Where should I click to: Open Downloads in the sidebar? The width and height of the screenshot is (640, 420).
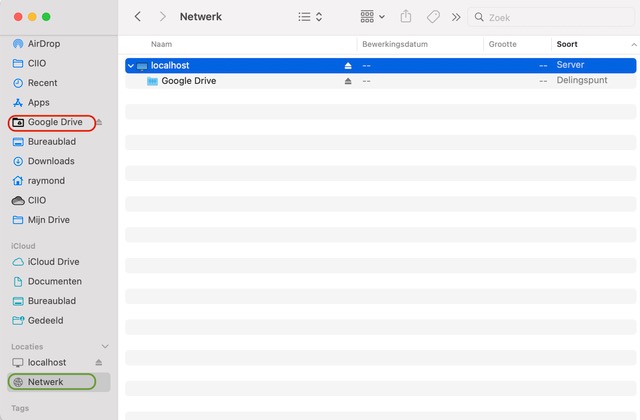pyautogui.click(x=43, y=161)
